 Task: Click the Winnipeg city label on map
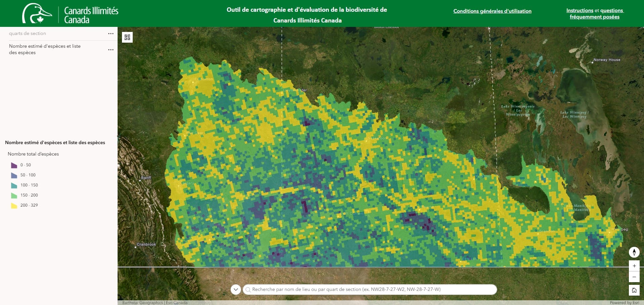(x=619, y=229)
